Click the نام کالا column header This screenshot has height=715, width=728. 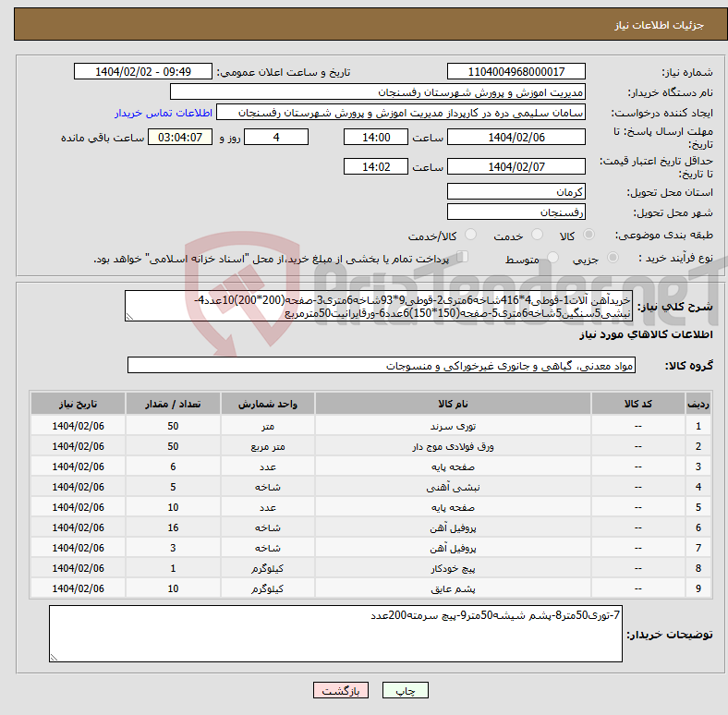(x=453, y=404)
